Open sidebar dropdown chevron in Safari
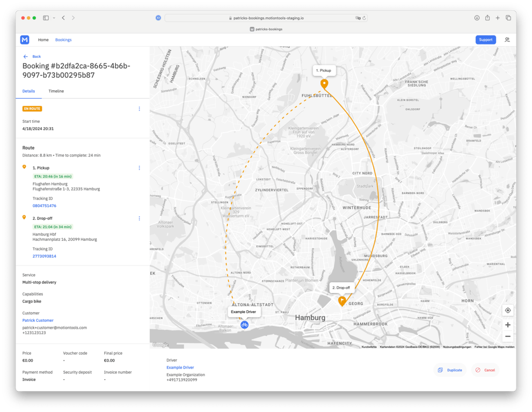This screenshot has width=532, height=412. [x=54, y=18]
